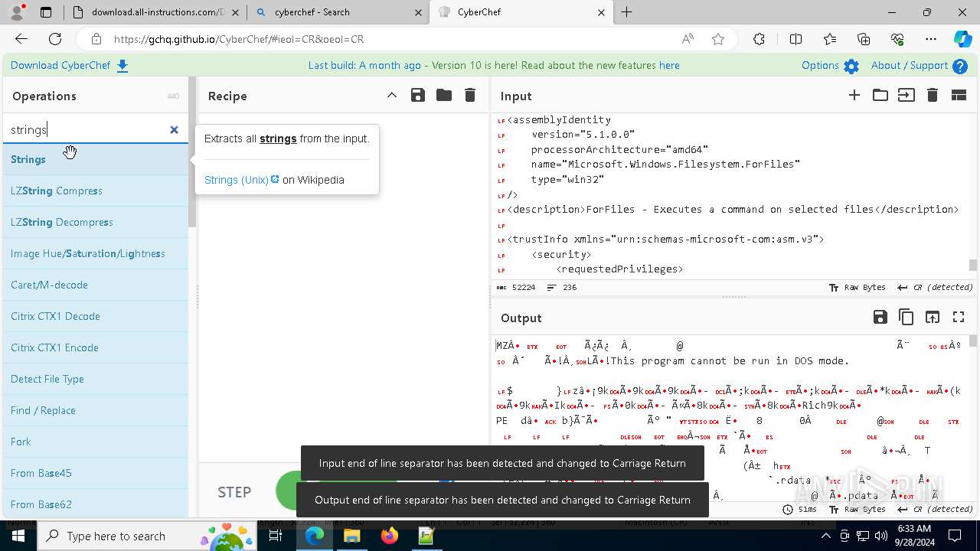Collapse the recipe pane using the chevron

[391, 96]
